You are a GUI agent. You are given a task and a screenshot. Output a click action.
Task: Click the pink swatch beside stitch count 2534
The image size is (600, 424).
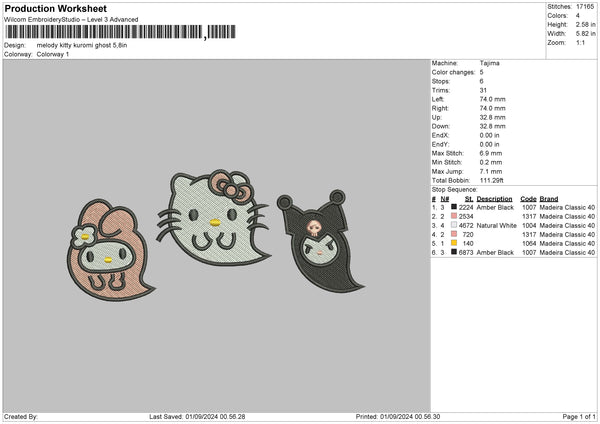(x=454, y=216)
